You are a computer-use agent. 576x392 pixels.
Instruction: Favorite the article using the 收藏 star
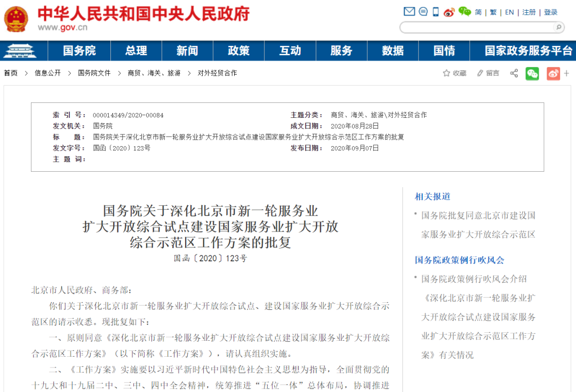(454, 73)
